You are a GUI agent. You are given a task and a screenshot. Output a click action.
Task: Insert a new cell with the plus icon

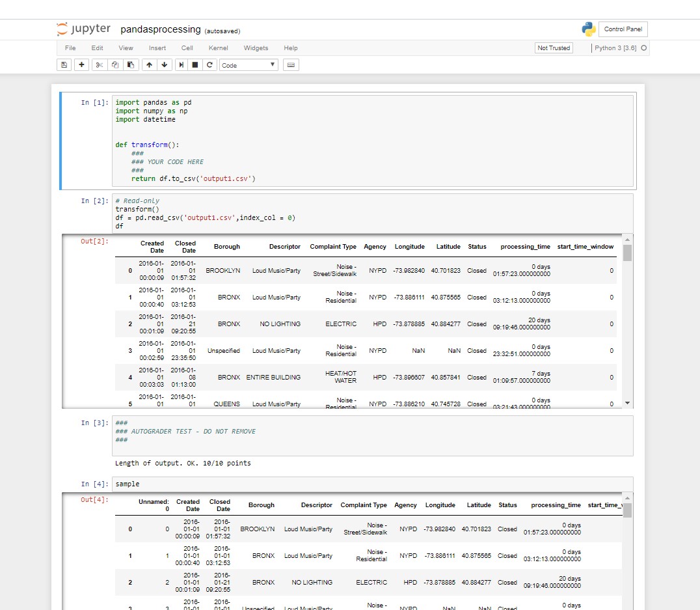point(81,64)
